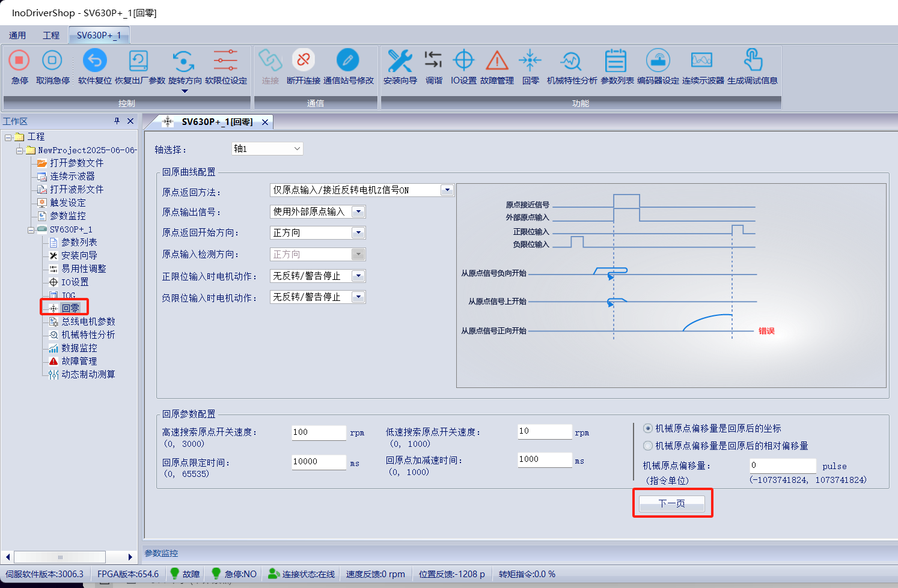Open 恢复出厂参数 restore factory parameters
898x588 pixels.
coord(139,61)
